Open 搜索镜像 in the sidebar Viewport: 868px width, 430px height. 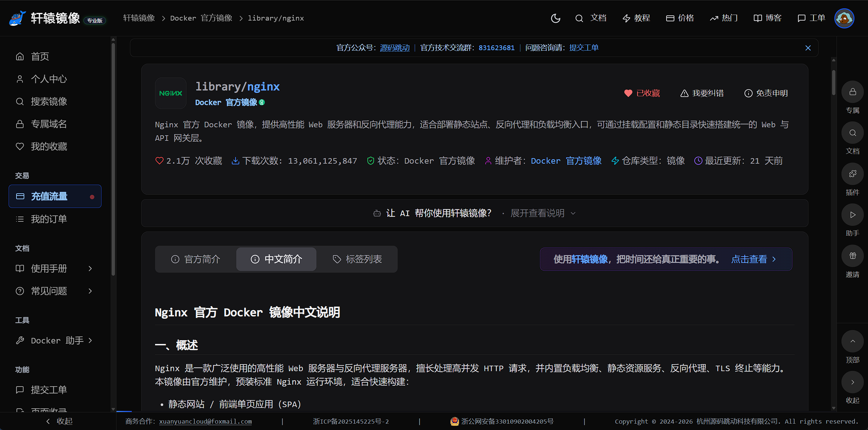coord(55,102)
